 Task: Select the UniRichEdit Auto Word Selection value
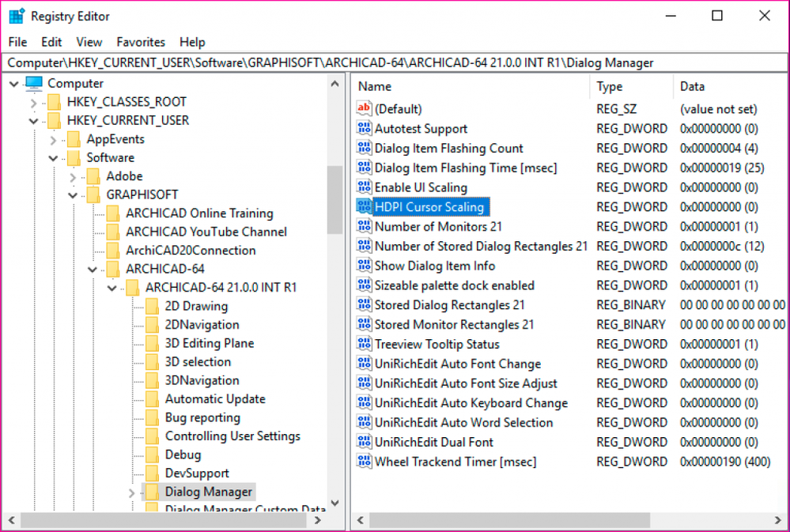(463, 423)
